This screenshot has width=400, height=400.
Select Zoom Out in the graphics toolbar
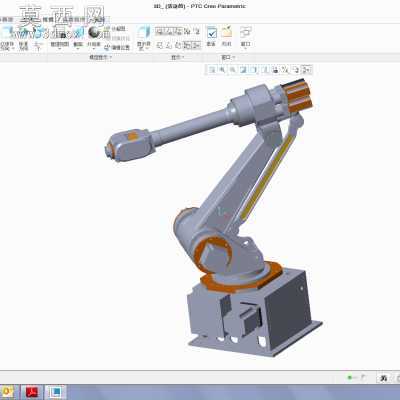(x=233, y=70)
